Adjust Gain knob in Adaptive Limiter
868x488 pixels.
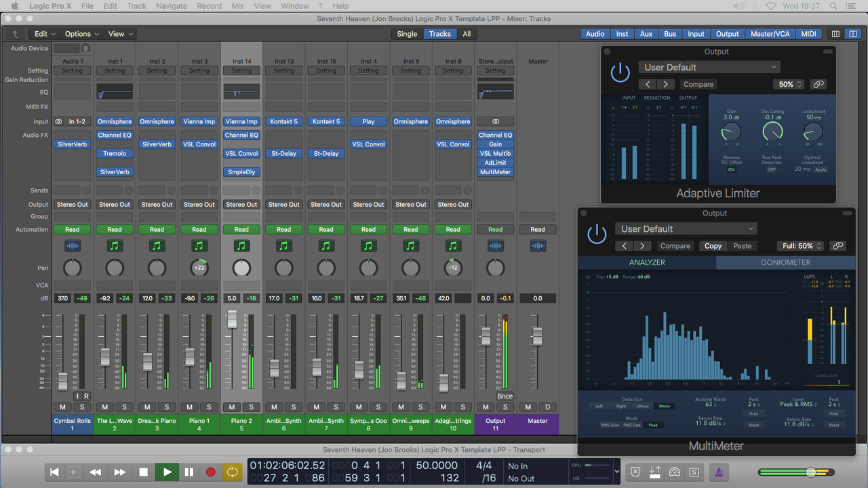click(x=731, y=131)
